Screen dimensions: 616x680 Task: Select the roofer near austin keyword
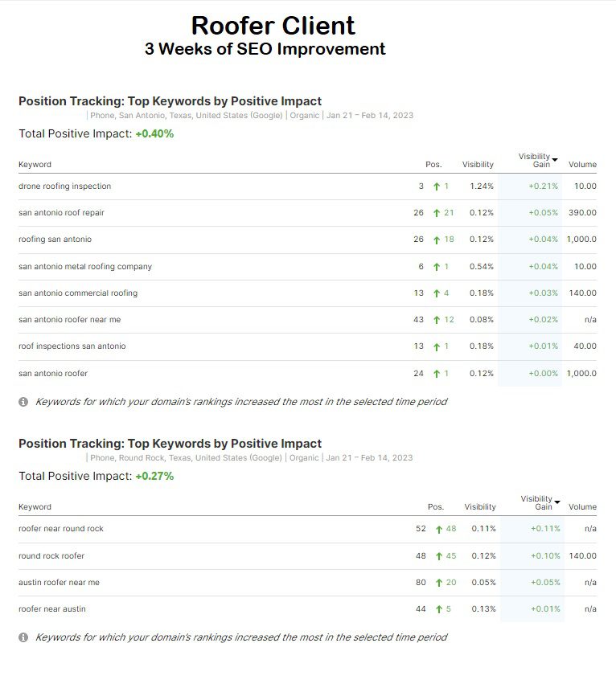[x=52, y=609]
